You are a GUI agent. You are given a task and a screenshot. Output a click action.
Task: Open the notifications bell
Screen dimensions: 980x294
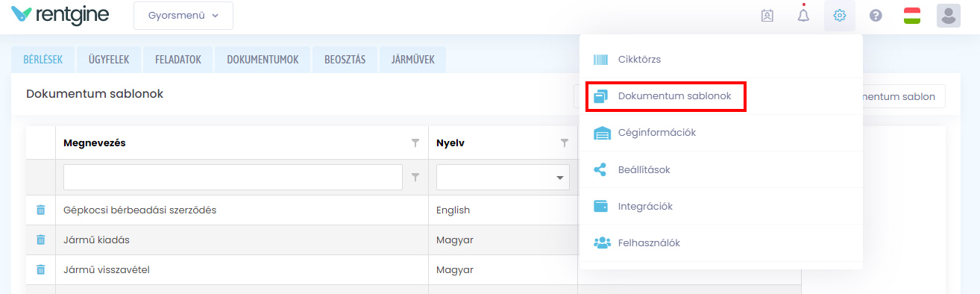tap(803, 15)
